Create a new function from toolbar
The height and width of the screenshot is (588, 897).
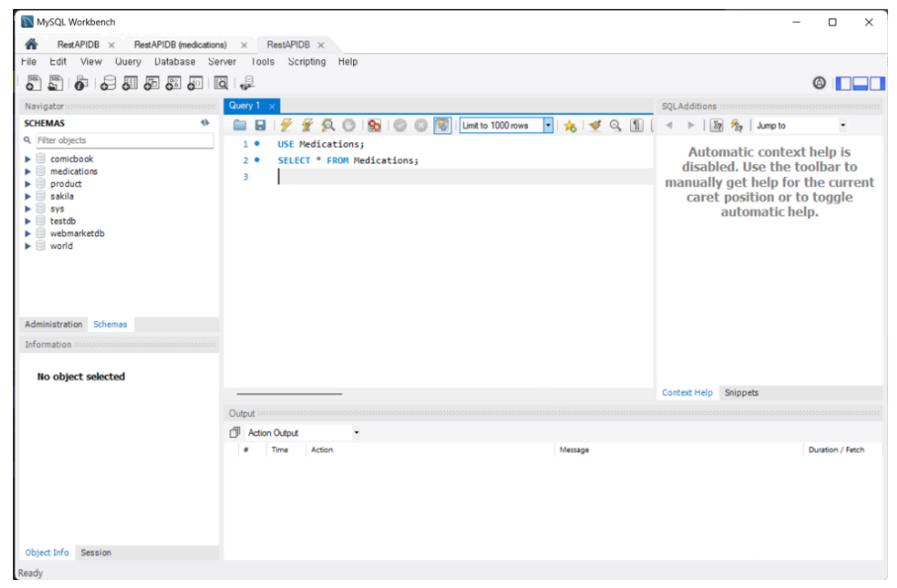195,83
